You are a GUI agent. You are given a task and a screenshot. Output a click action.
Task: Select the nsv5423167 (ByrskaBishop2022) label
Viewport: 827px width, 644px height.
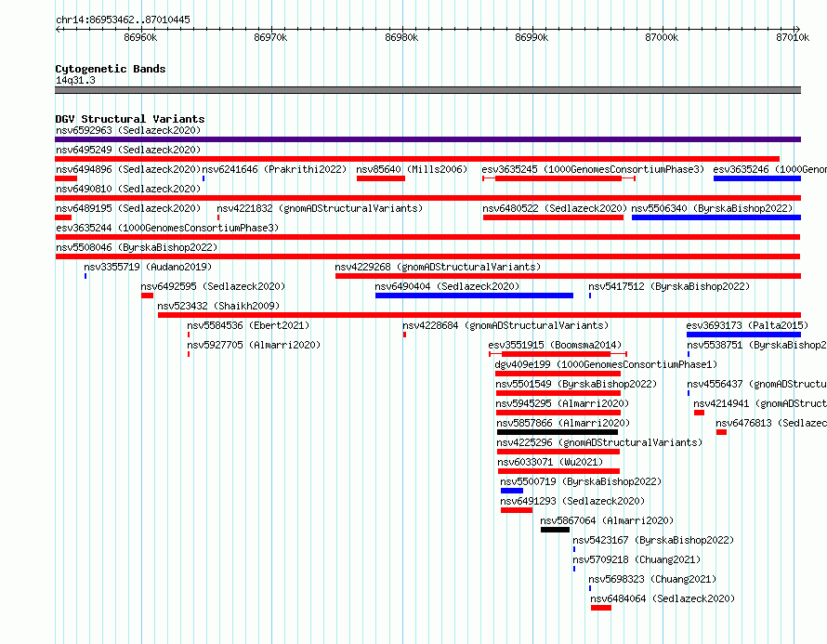click(653, 540)
